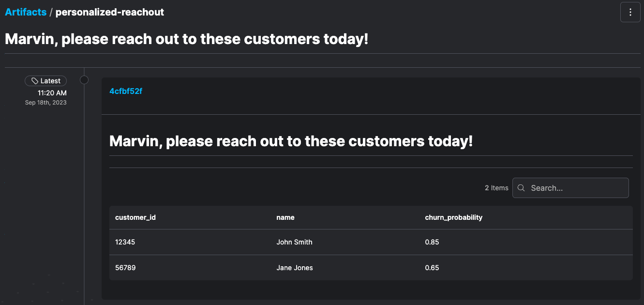
Task: Click churn probability value 0.85
Action: [432, 242]
